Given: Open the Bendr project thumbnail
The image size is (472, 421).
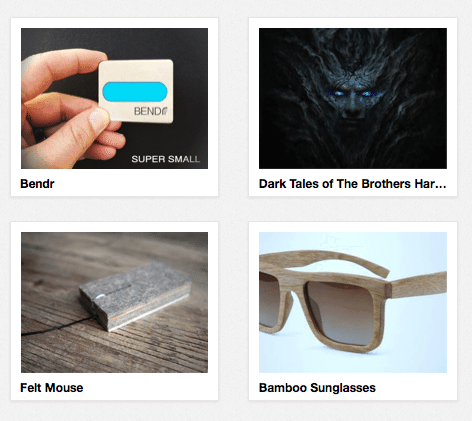Looking at the screenshot, I should tap(114, 98).
